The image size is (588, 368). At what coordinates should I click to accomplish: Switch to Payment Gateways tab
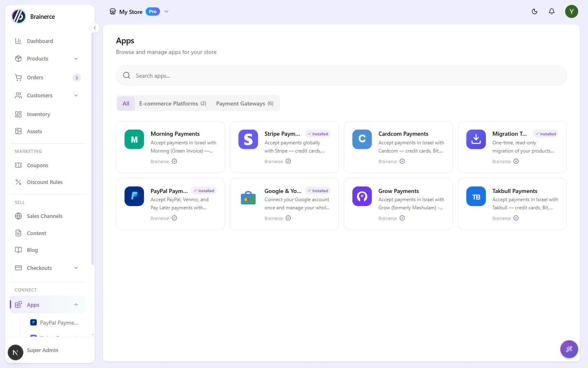coord(245,103)
